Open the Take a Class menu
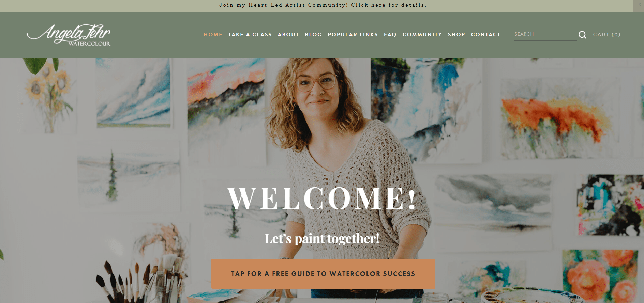Viewport: 644px width, 303px height. [250, 35]
